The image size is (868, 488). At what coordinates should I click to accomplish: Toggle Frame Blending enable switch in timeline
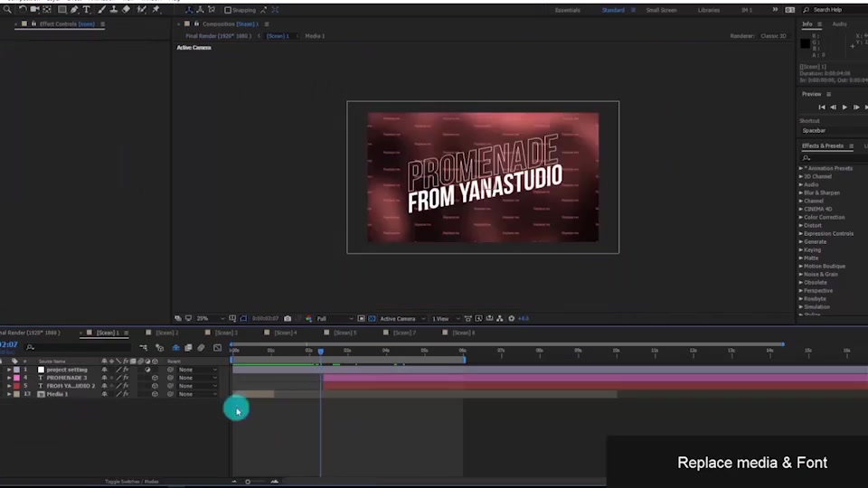tap(188, 347)
